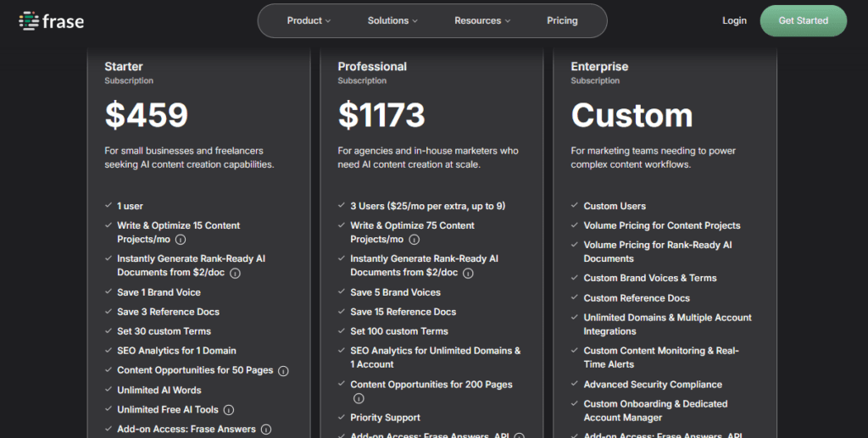This screenshot has width=868, height=438.
Task: Click the Frase logo icon
Action: pos(28,21)
